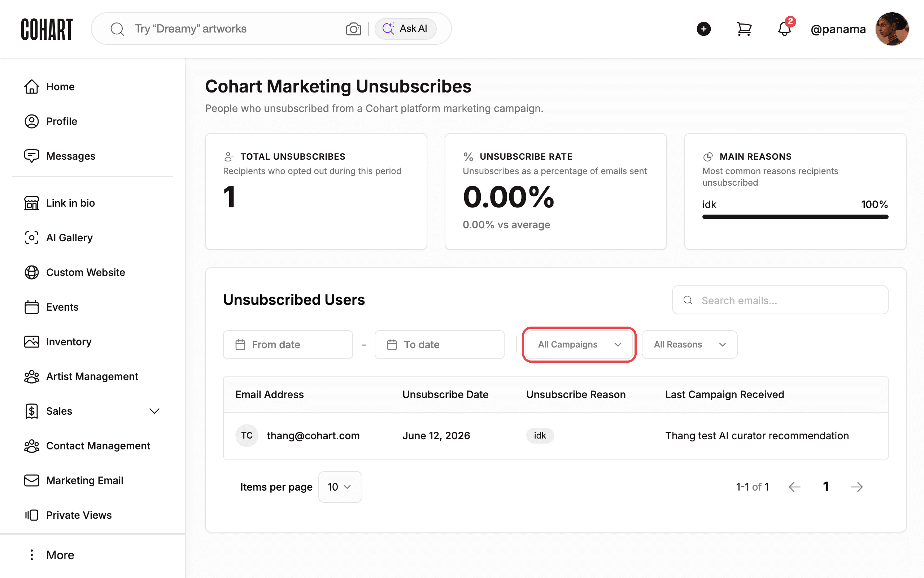Open the All Reasons dropdown
Viewport: 924px width, 578px height.
(689, 344)
